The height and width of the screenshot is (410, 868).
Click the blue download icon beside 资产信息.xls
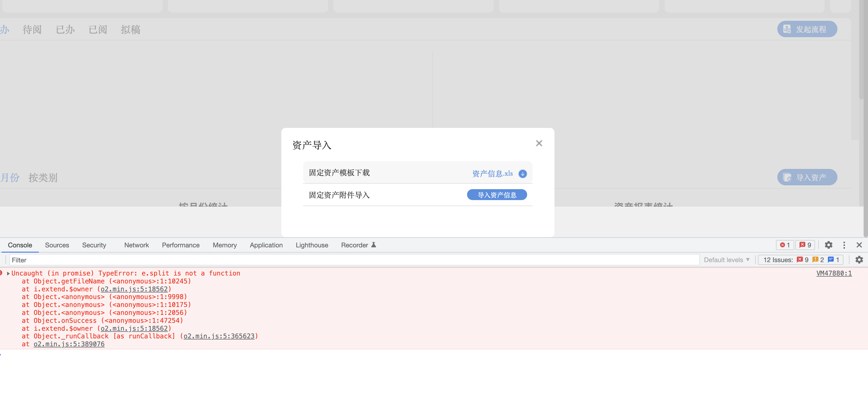click(522, 174)
